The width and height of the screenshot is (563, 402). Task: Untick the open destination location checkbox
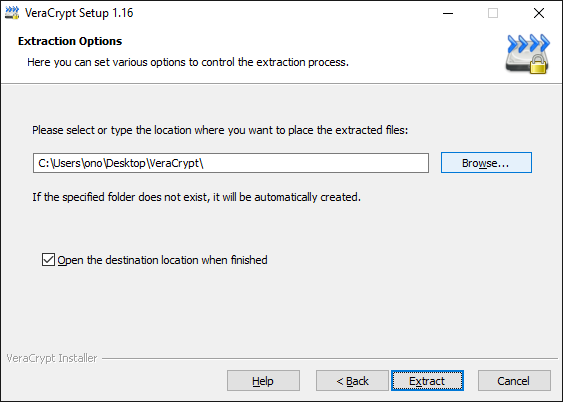click(48, 260)
